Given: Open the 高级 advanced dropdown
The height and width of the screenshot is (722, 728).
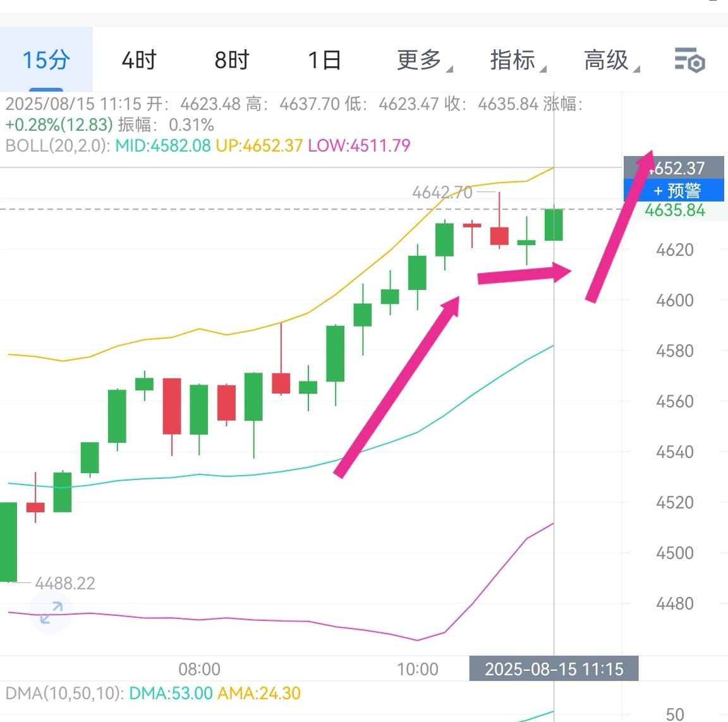Looking at the screenshot, I should pyautogui.click(x=611, y=60).
